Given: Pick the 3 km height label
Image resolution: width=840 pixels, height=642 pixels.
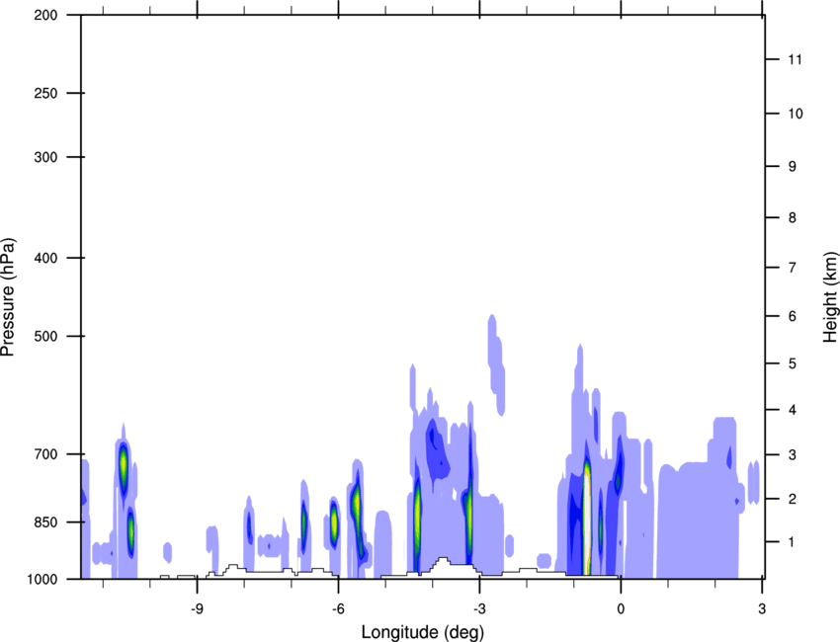Looking at the screenshot, I should (793, 454).
